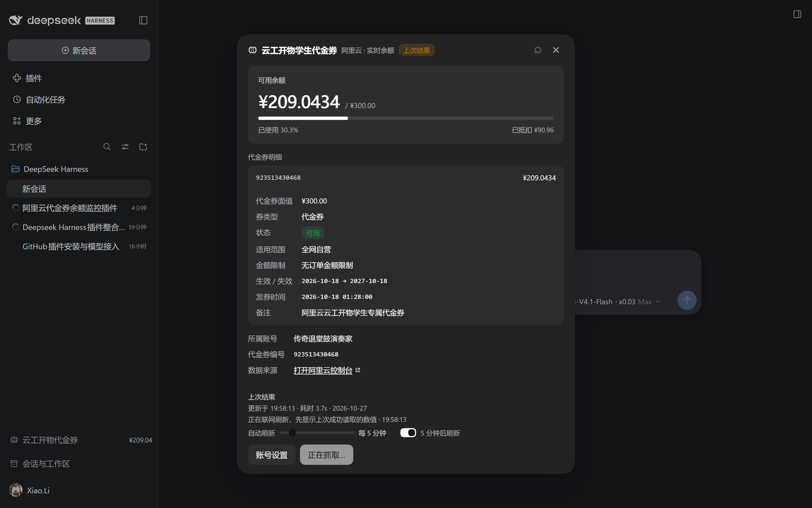
Task: Open 阿里云代金券余额监控插件 conversation
Action: pos(79,208)
